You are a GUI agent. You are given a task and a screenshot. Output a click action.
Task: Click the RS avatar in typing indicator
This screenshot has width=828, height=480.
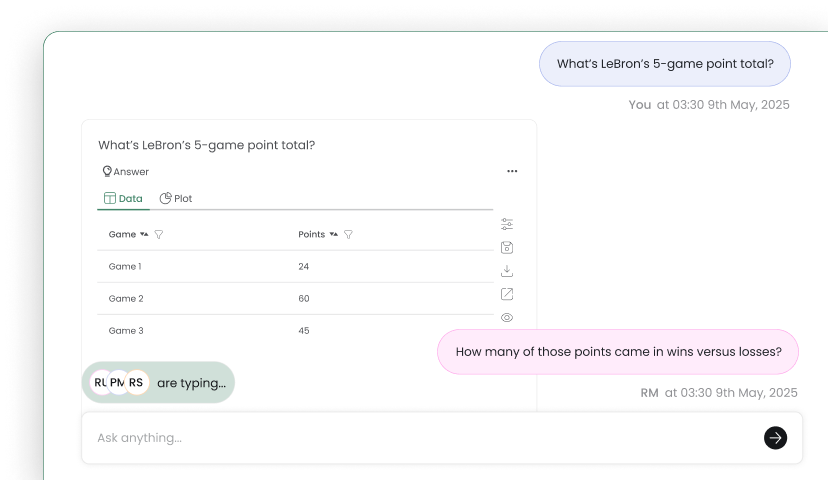click(x=136, y=382)
